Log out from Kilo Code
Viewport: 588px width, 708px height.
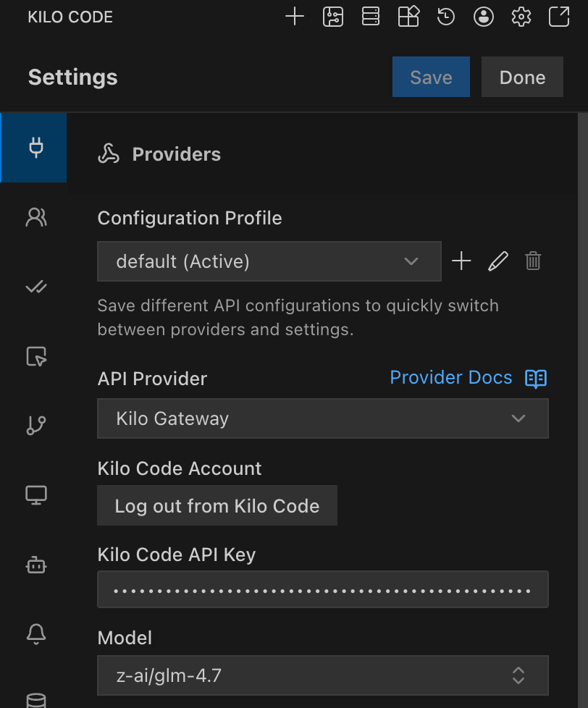[217, 505]
